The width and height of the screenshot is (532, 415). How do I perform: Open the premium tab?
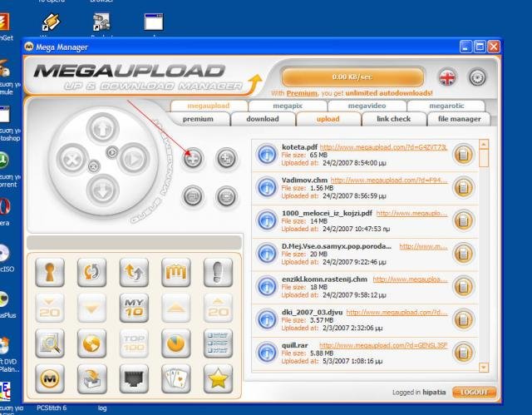[198, 119]
